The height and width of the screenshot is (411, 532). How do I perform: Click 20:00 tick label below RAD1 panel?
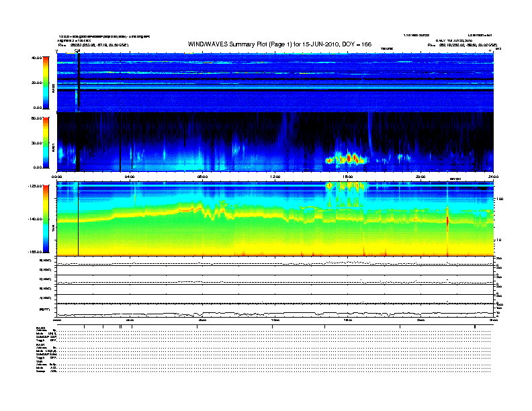tap(420, 177)
